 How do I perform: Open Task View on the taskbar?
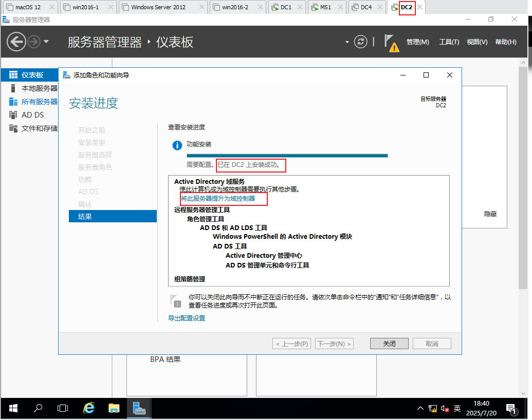tap(63, 409)
